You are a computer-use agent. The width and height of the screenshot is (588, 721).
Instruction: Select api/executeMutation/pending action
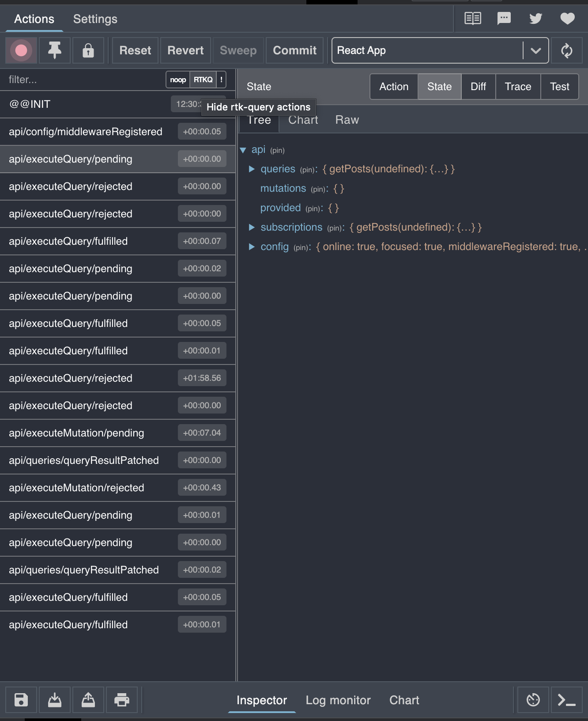[x=117, y=433]
